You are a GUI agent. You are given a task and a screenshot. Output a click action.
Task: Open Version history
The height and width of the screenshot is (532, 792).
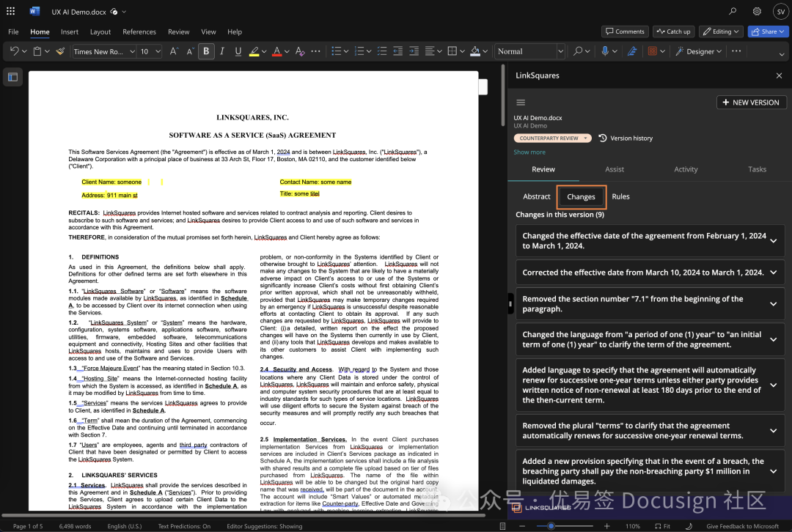pos(626,138)
